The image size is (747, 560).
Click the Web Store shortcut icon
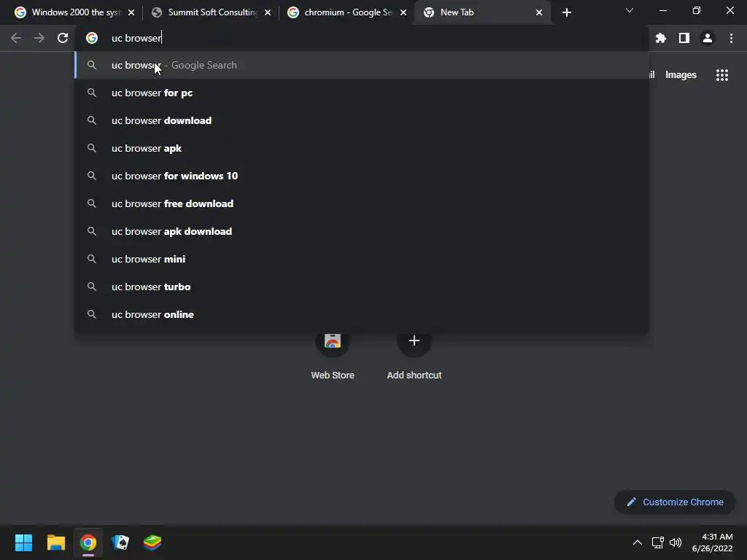333,341
